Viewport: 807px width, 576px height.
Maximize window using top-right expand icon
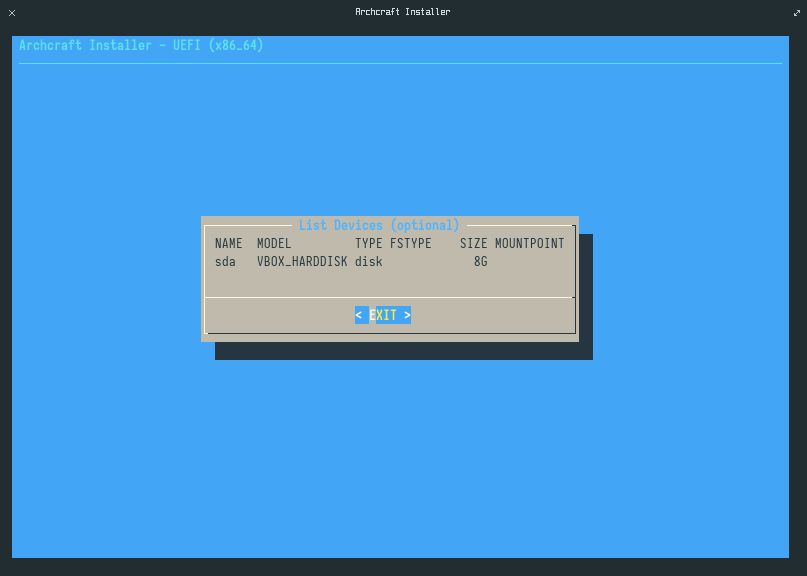point(797,13)
